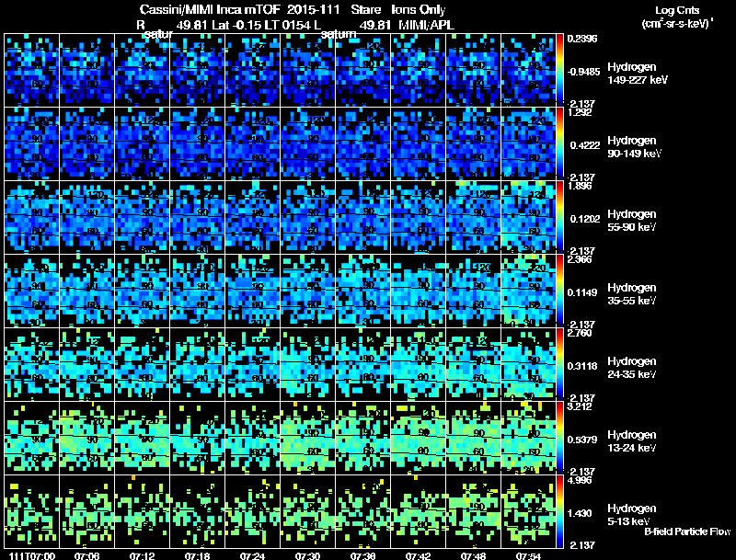Click the Ions Only label

click(x=419, y=10)
